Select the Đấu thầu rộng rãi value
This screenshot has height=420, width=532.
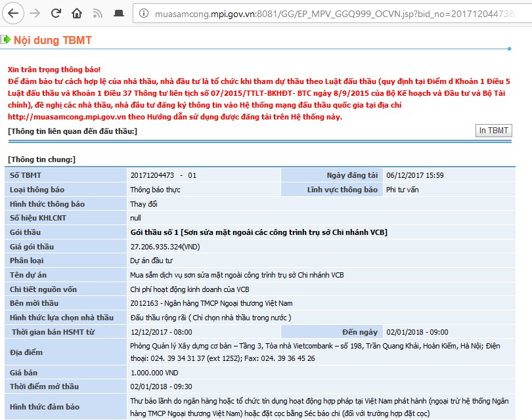pos(211,318)
